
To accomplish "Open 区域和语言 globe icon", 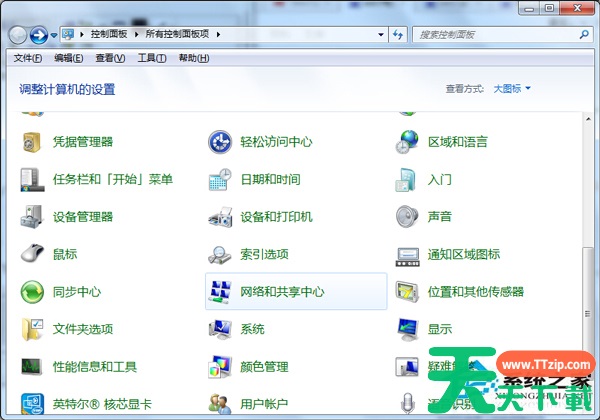I will pyautogui.click(x=407, y=142).
